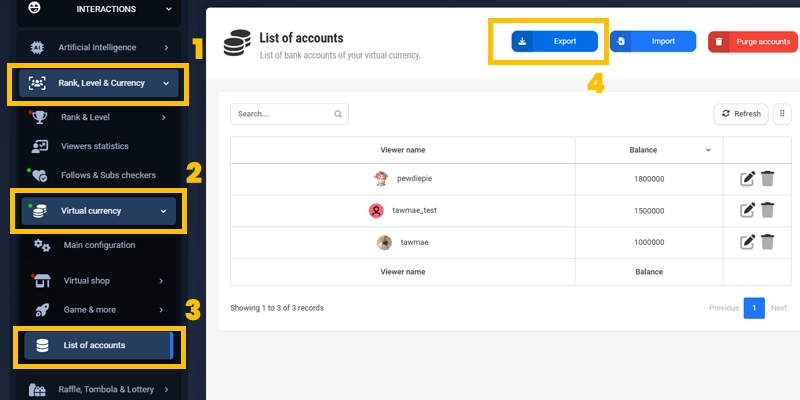
Task: Delete the tawmae_test account with trash icon
Action: point(767,210)
